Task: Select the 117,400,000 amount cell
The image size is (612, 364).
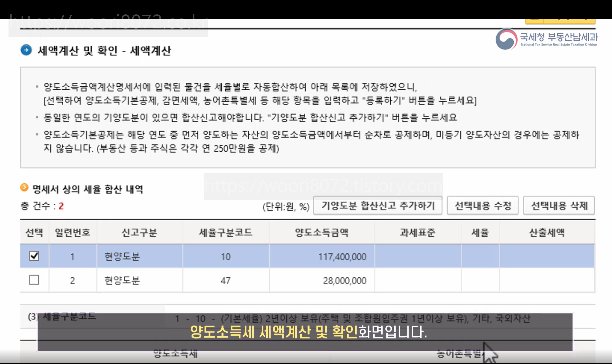Action: coord(342,257)
